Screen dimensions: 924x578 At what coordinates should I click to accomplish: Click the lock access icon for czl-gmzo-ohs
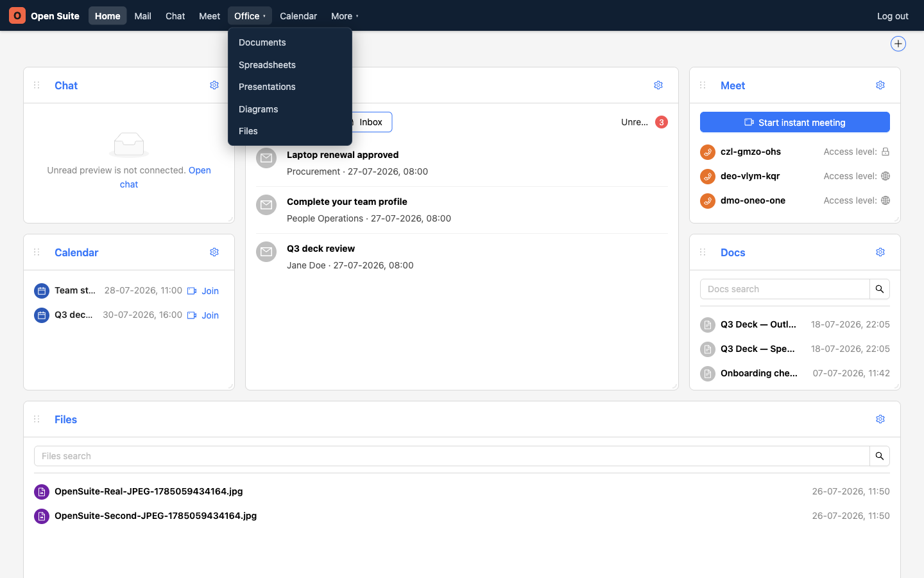pos(886,152)
